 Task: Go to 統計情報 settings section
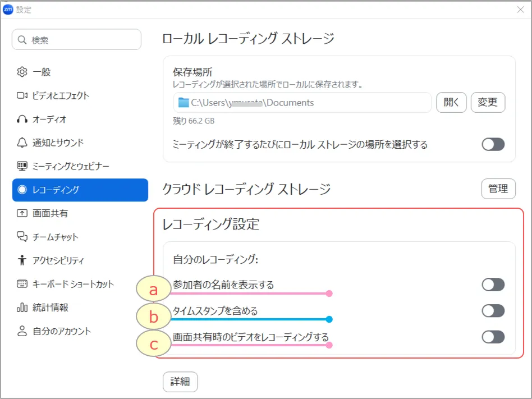pyautogui.click(x=51, y=308)
